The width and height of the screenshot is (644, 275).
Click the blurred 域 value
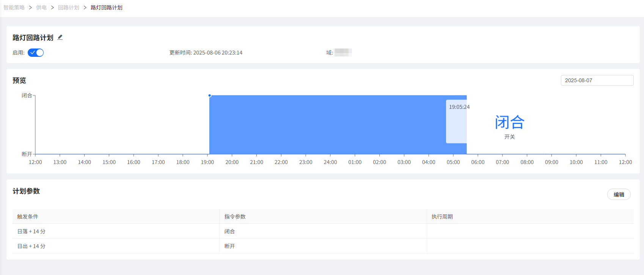343,52
